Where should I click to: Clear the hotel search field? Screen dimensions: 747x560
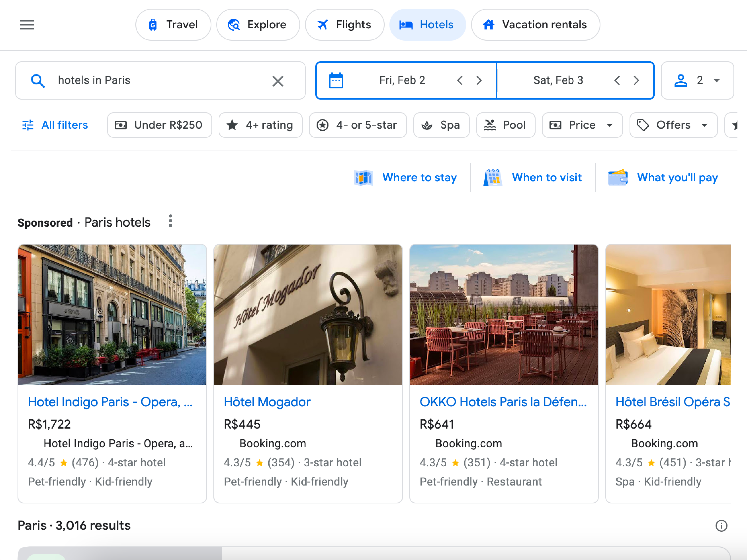point(278,81)
